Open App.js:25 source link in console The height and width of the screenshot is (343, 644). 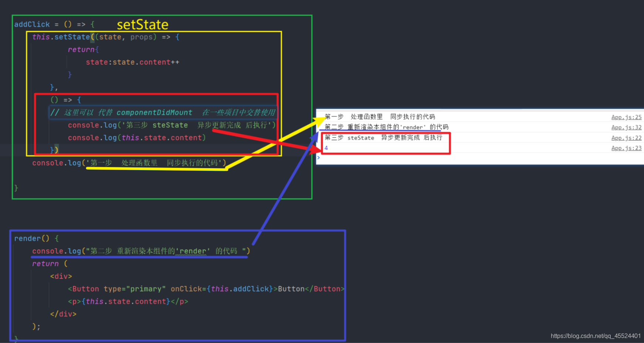point(626,117)
